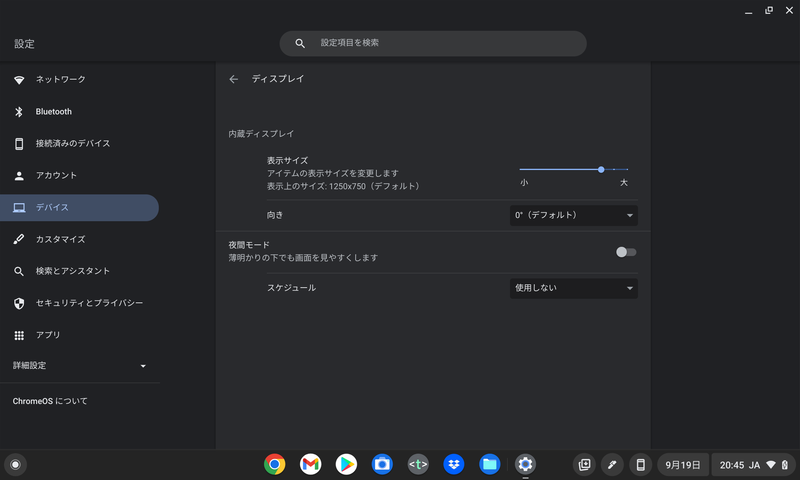Adjust the 表示サイズ slider handle
The height and width of the screenshot is (480, 800).
(x=601, y=169)
